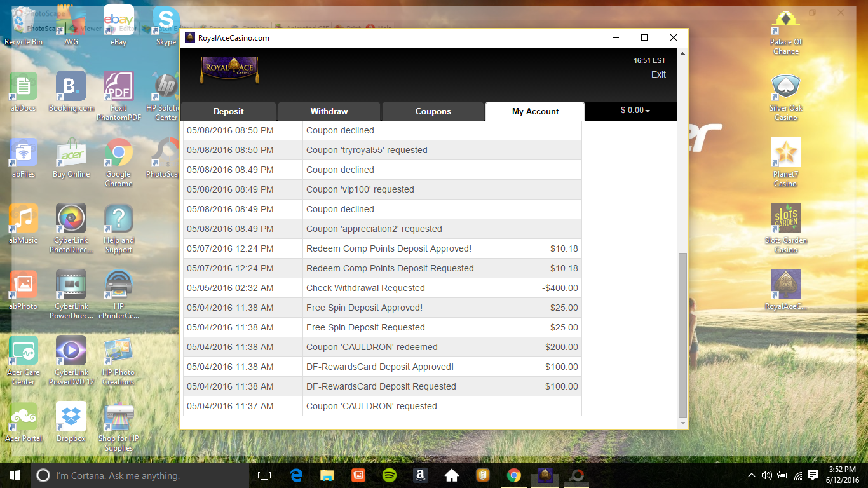Click 'Coupon 'CAULDRON' requested' entry
This screenshot has height=488, width=868.
click(x=372, y=406)
